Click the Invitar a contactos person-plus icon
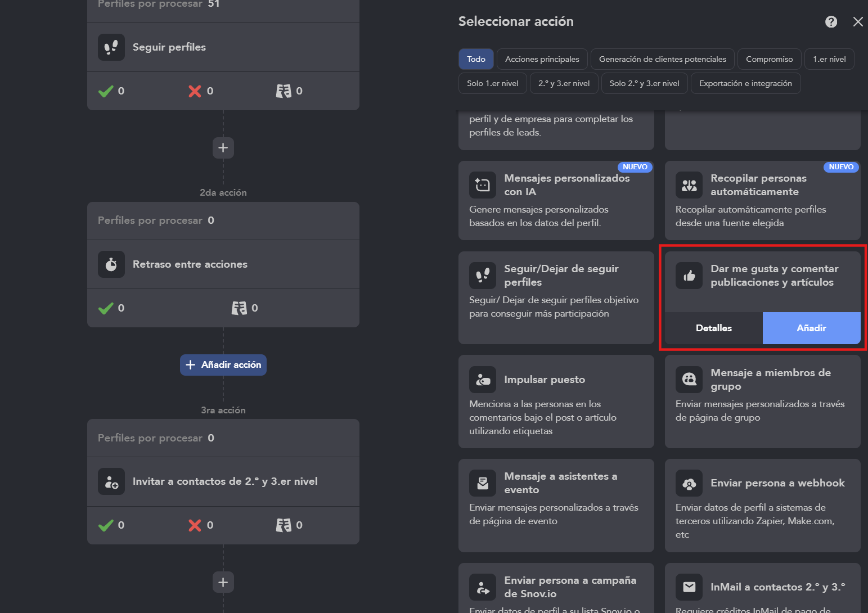 [x=111, y=481]
